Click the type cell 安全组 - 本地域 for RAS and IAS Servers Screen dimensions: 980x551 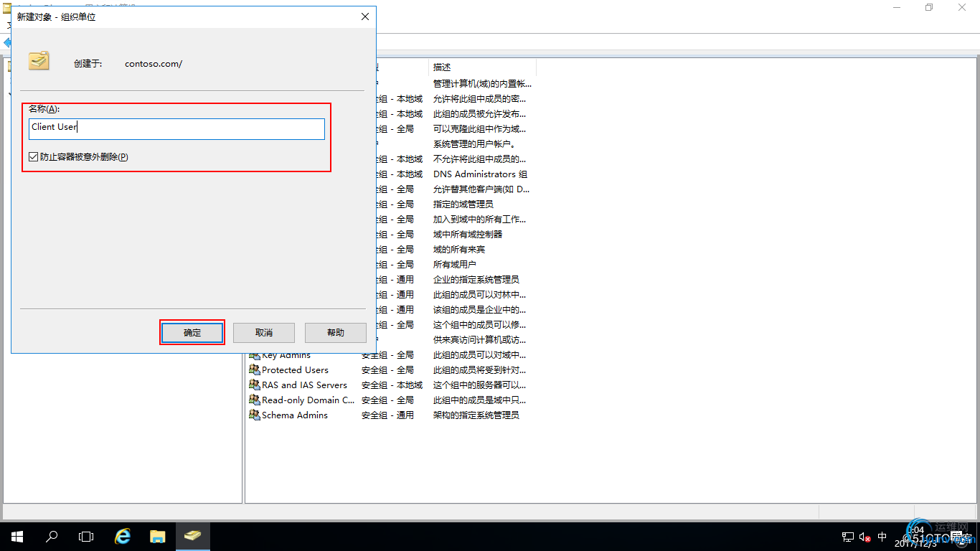(392, 385)
